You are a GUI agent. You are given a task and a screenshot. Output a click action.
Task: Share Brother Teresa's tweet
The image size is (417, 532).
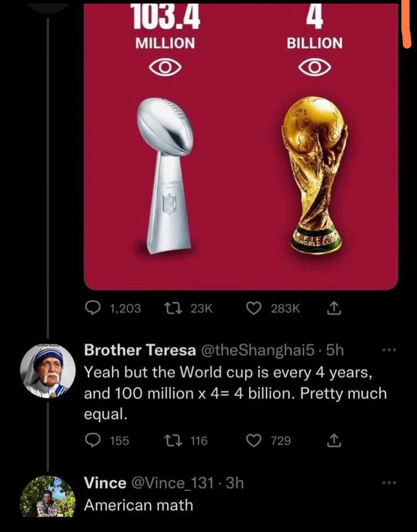click(x=333, y=440)
